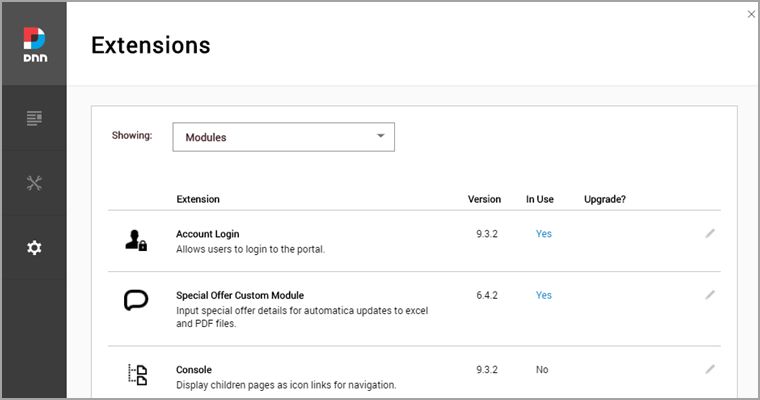Open the Showing Modules dropdown

[x=283, y=137]
